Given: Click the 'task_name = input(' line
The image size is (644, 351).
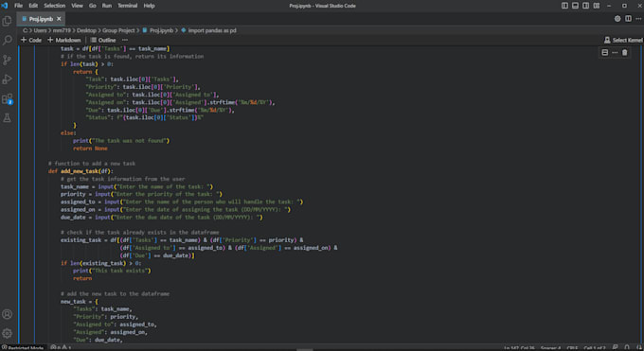Looking at the screenshot, I should (x=136, y=186).
